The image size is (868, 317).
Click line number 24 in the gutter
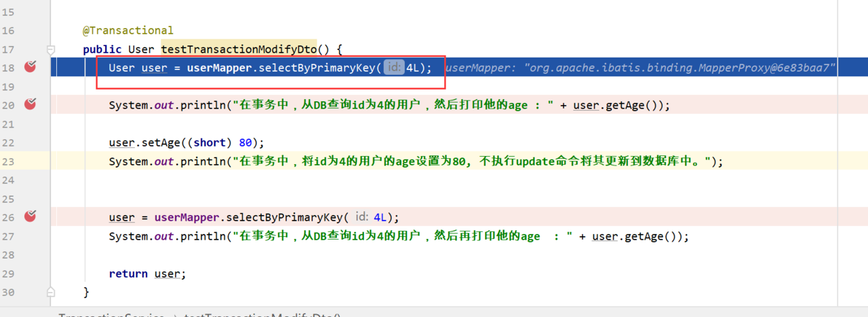(x=8, y=180)
